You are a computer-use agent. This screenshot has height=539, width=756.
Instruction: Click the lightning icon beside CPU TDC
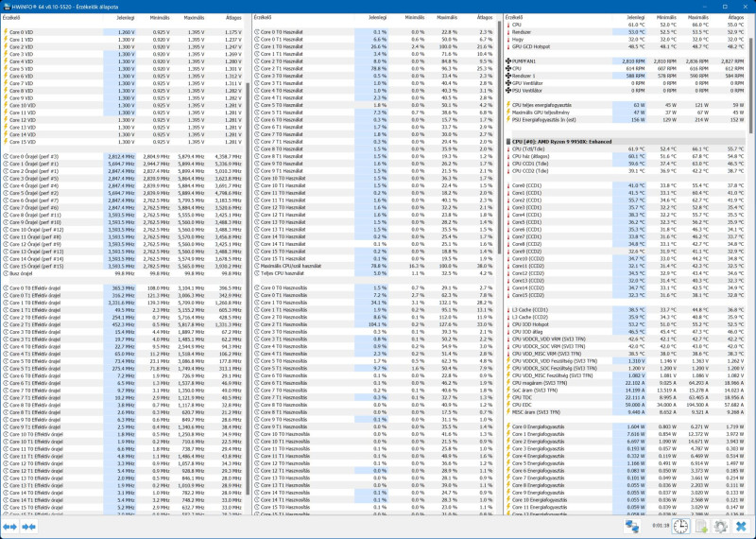pyautogui.click(x=508, y=397)
